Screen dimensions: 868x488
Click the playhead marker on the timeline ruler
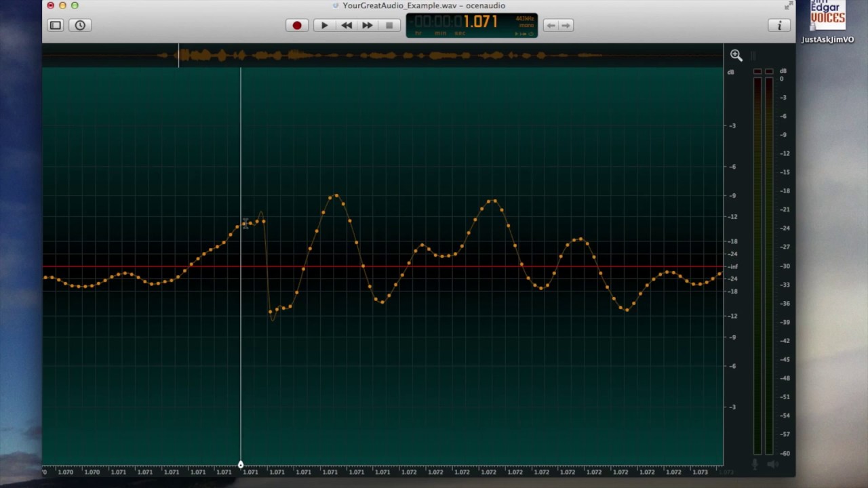(x=241, y=464)
